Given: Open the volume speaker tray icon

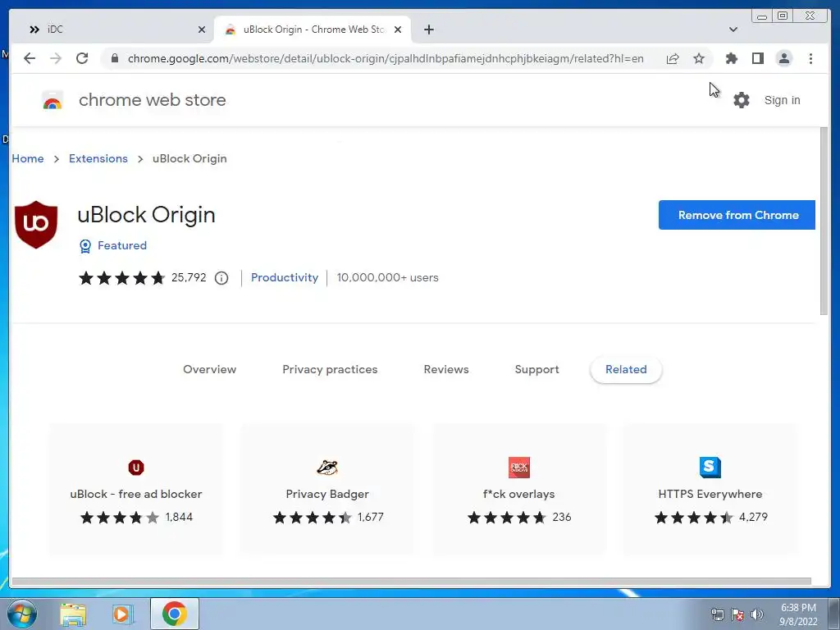Looking at the screenshot, I should 757,614.
